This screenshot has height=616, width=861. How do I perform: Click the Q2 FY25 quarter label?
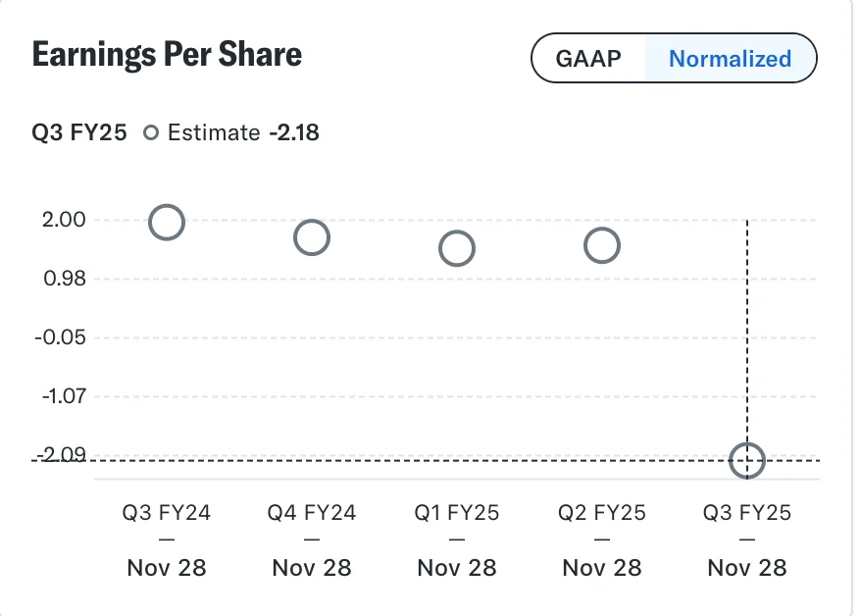click(x=602, y=512)
